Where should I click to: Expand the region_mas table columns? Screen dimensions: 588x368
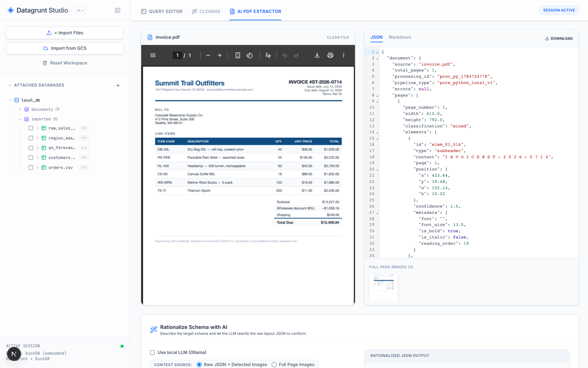[37, 138]
